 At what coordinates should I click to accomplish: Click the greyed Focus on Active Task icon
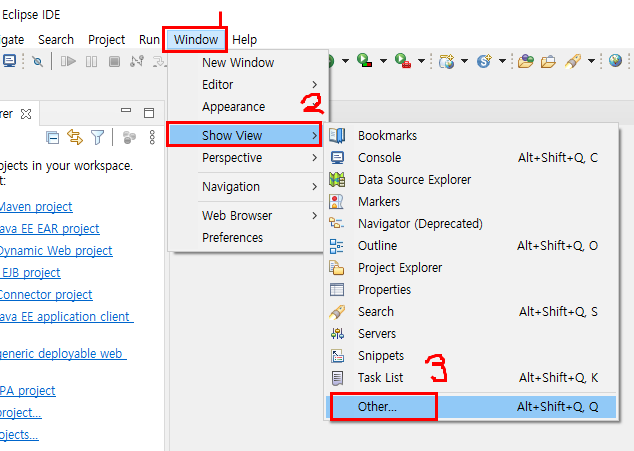(129, 138)
